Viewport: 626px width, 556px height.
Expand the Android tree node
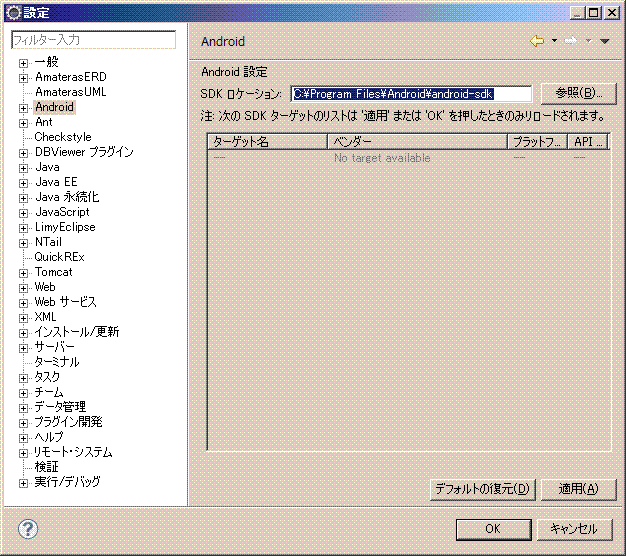pyautogui.click(x=23, y=108)
